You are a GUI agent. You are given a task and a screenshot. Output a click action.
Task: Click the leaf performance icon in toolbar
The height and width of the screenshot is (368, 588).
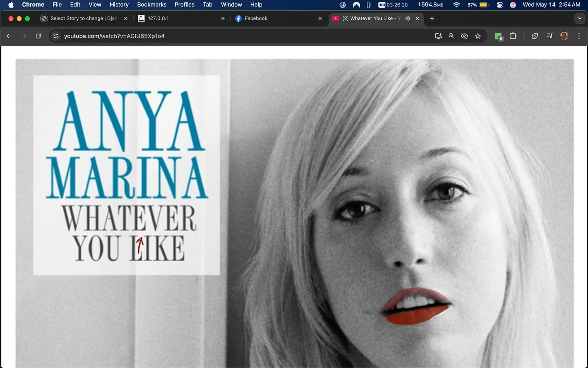[535, 36]
